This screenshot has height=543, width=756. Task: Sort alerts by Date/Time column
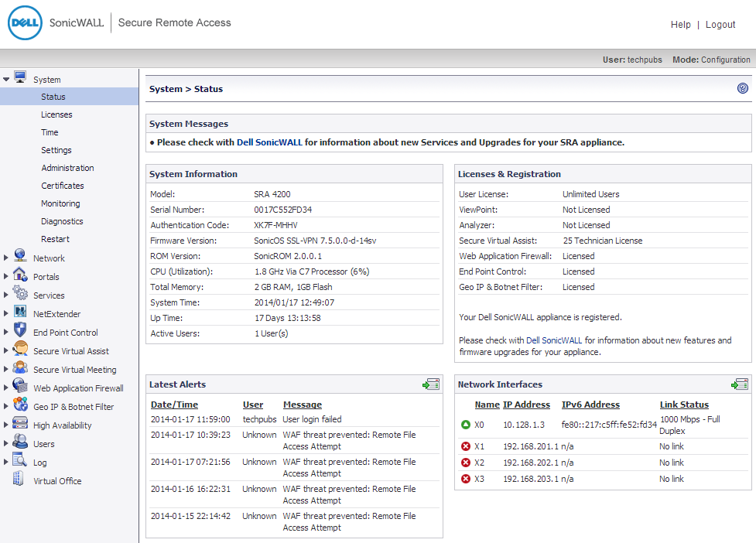click(x=174, y=405)
